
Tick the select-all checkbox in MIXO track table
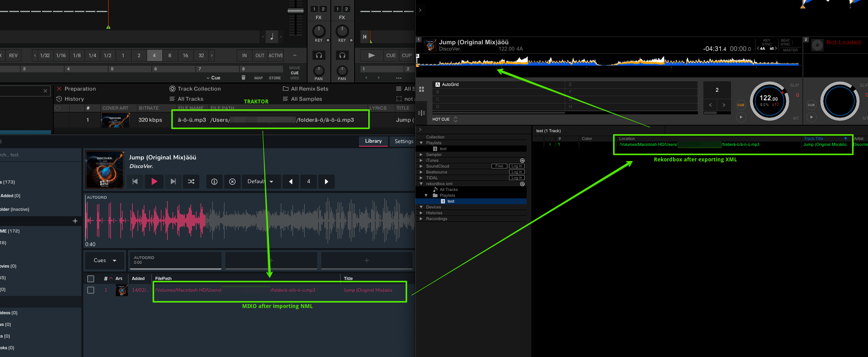91,278
